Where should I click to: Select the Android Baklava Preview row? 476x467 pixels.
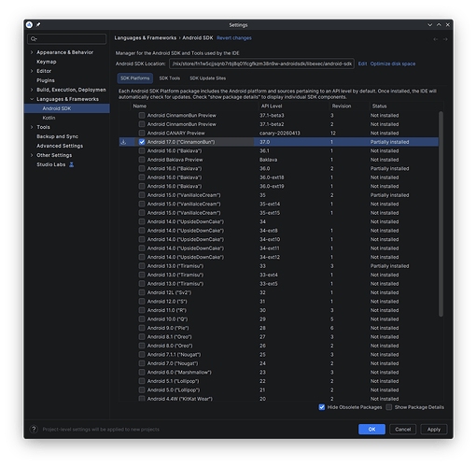[279, 160]
